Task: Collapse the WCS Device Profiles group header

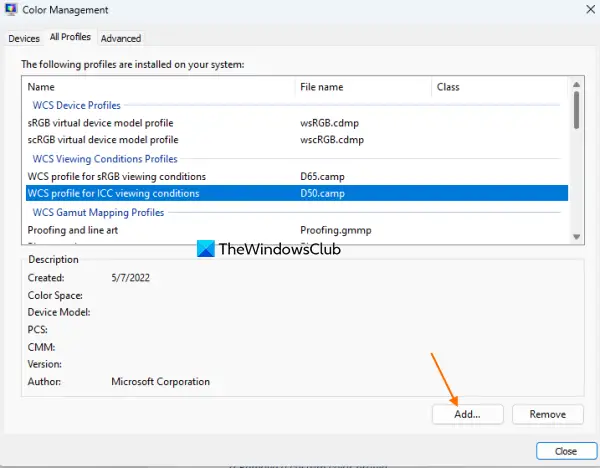Action: point(77,105)
